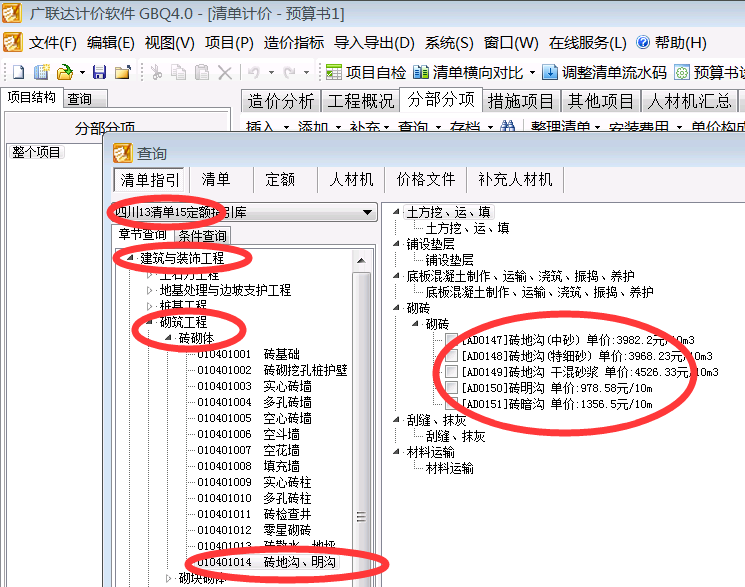
Task: Select the 整个项目 item in left panel
Action: pos(36,152)
